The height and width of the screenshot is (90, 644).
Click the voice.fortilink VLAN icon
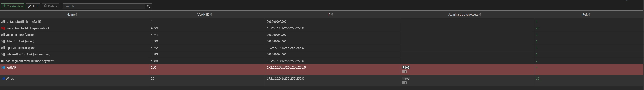[3, 35]
